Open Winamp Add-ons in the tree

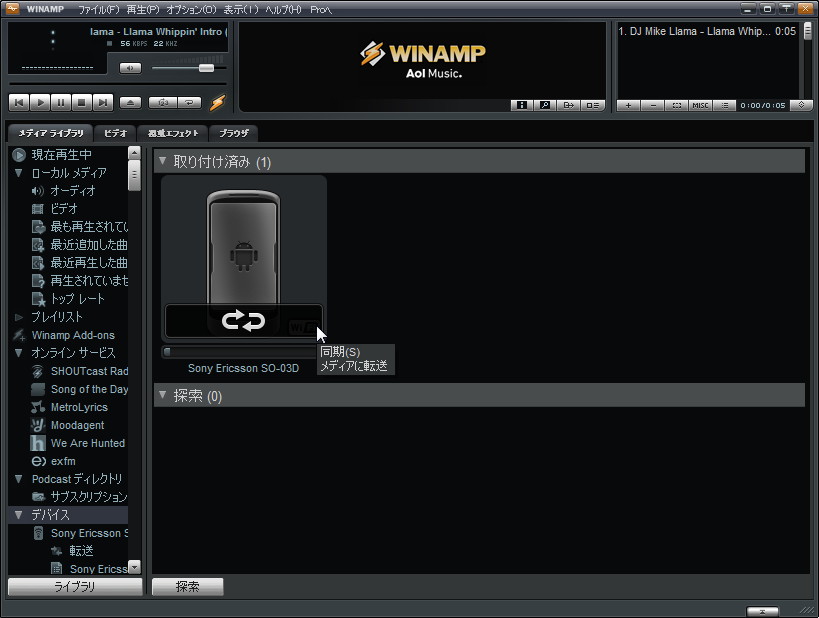tap(73, 335)
